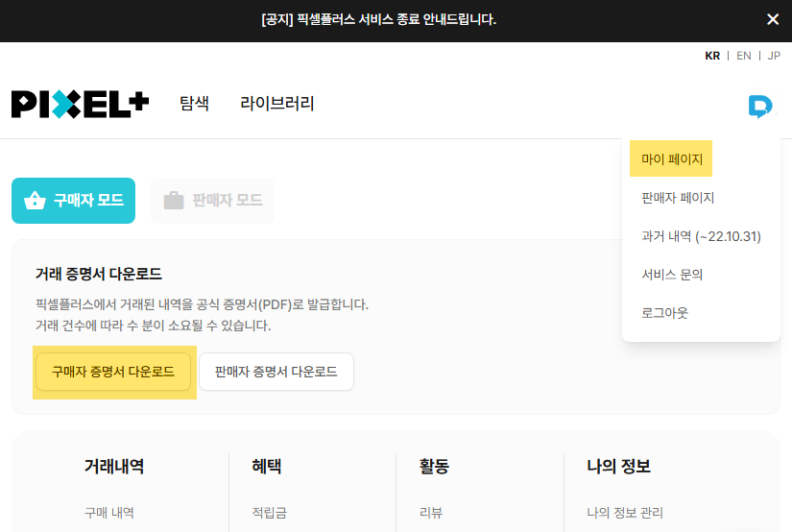Viewport: 792px width, 532px height.
Task: Click 로그아웃 to sign out
Action: 664,313
